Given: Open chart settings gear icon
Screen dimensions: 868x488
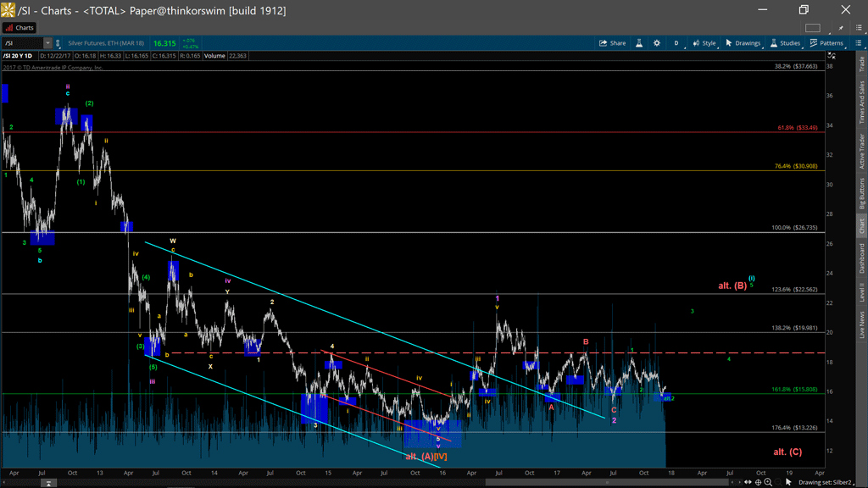Looking at the screenshot, I should (656, 43).
